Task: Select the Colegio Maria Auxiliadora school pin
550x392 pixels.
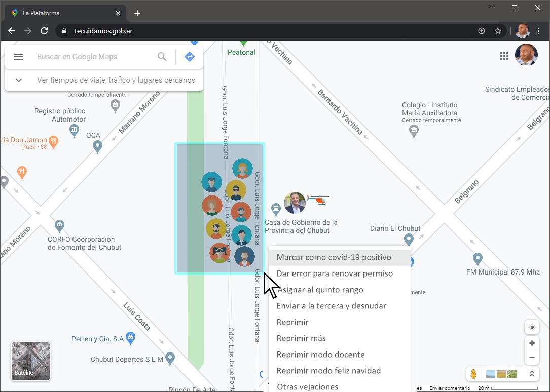Action: [x=414, y=131]
